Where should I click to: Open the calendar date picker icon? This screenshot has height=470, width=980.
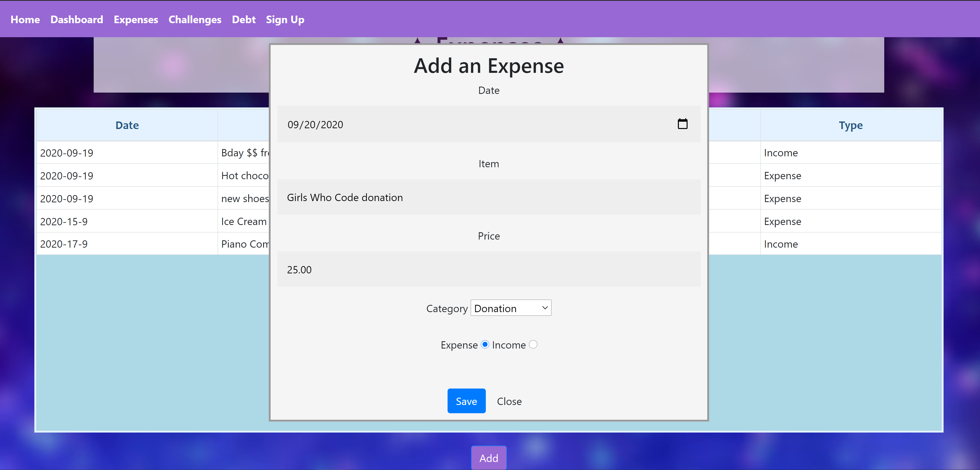point(682,124)
